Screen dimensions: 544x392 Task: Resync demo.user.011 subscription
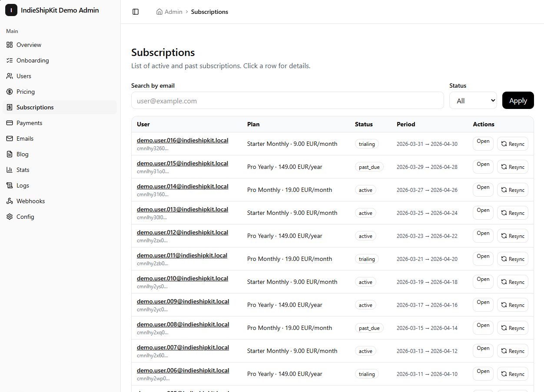[513, 259]
